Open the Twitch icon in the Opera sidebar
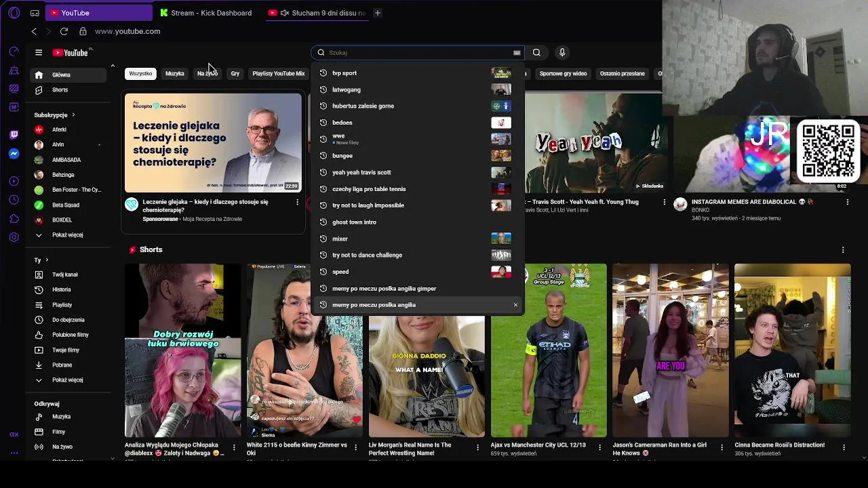This screenshot has height=488, width=868. [14, 135]
